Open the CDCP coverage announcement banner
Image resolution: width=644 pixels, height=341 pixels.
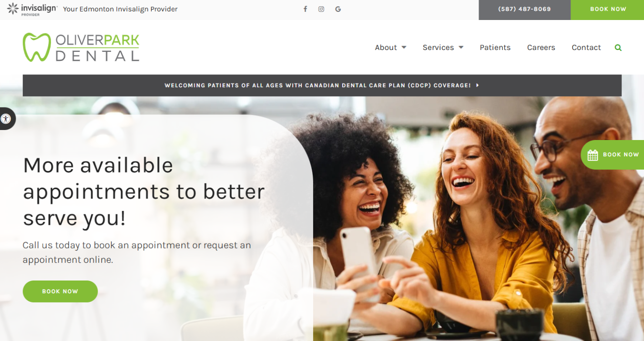pyautogui.click(x=322, y=86)
